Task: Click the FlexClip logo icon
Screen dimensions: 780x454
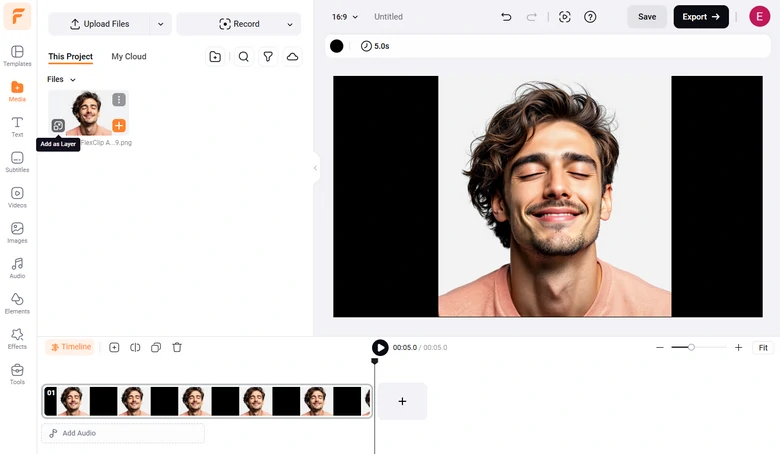Action: point(17,16)
